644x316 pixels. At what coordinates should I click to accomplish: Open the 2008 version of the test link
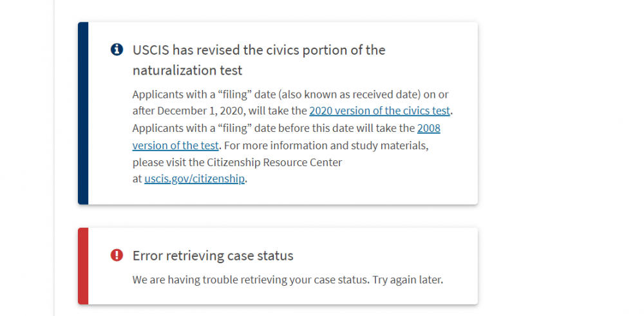(x=429, y=128)
